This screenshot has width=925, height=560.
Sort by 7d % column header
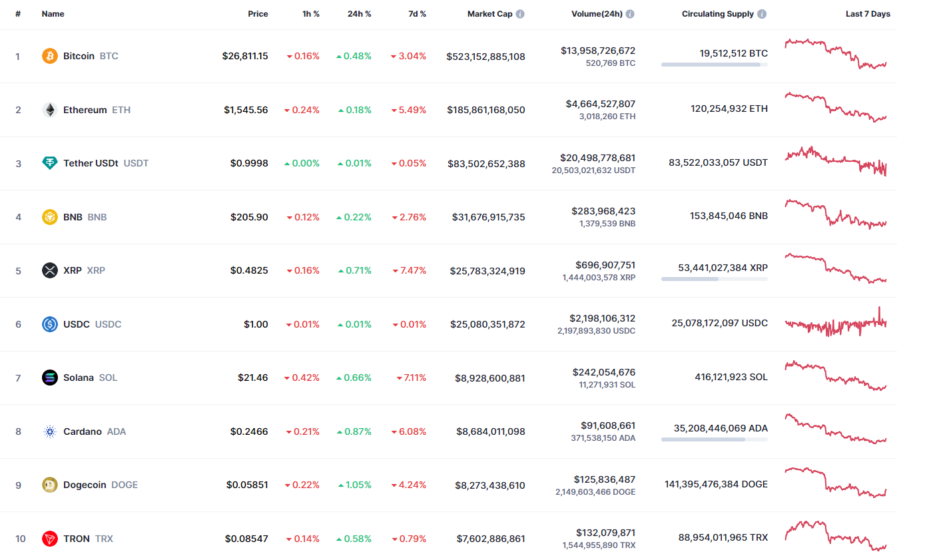tap(417, 14)
